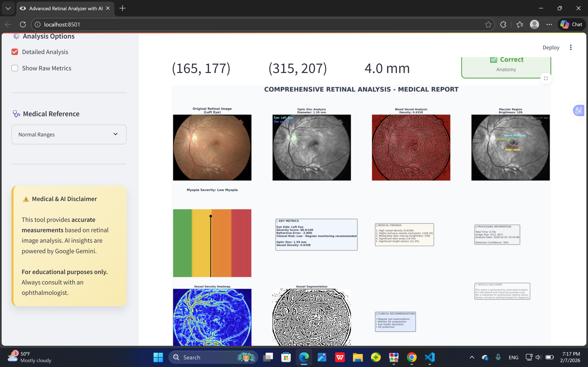This screenshot has height=367, width=588.
Task: Add this page to favorites using the star icon
Action: (488, 24)
